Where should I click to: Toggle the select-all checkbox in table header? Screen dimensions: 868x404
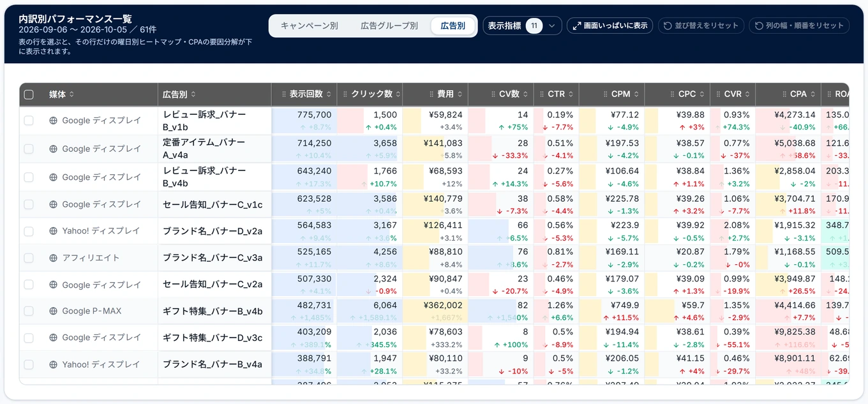(x=29, y=94)
